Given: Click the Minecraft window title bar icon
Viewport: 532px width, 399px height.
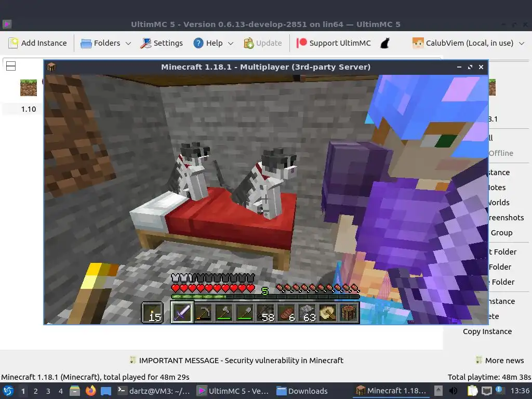Looking at the screenshot, I should pyautogui.click(x=51, y=67).
